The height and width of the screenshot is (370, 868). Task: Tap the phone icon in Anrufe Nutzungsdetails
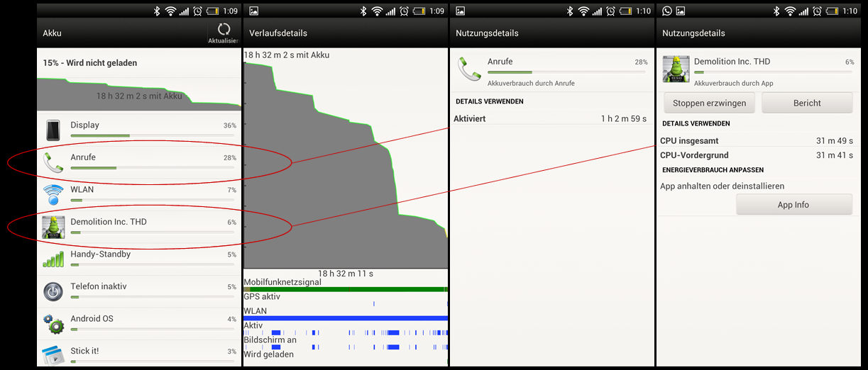click(468, 69)
